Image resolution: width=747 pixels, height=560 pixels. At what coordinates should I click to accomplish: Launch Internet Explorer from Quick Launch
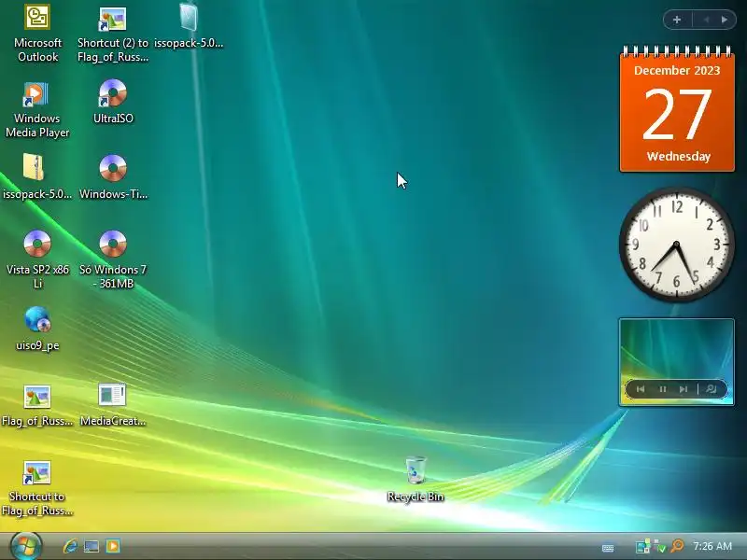pos(70,546)
